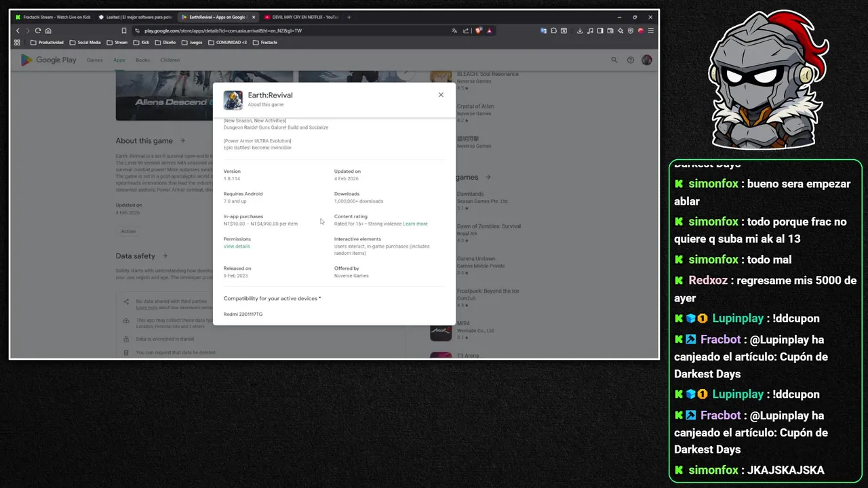Click Brave Rewards triangle icon
Image resolution: width=868 pixels, height=488 pixels.
(x=489, y=30)
